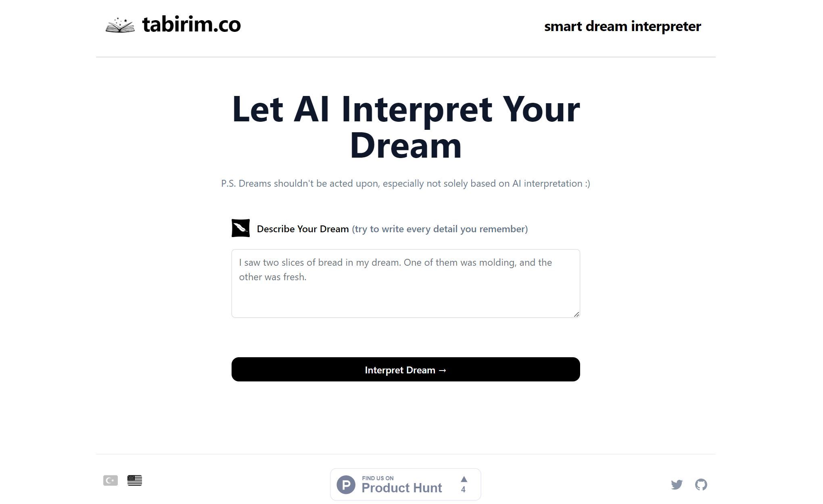Click the GitHub octocat icon
The height and width of the screenshot is (504, 823).
click(x=701, y=484)
